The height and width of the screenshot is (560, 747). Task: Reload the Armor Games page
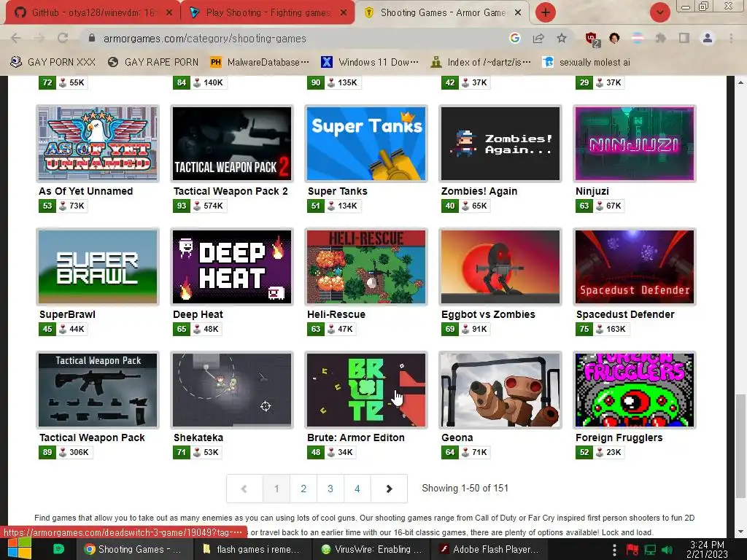[63, 38]
